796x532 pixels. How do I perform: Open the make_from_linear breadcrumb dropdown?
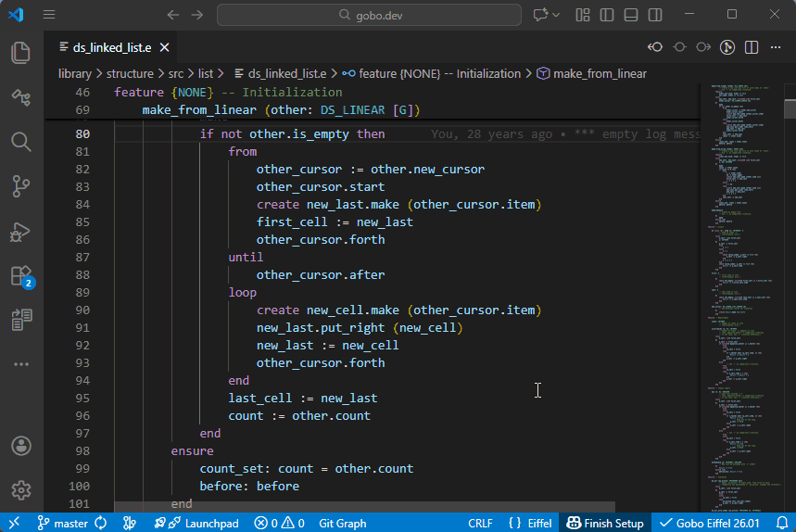(x=591, y=73)
